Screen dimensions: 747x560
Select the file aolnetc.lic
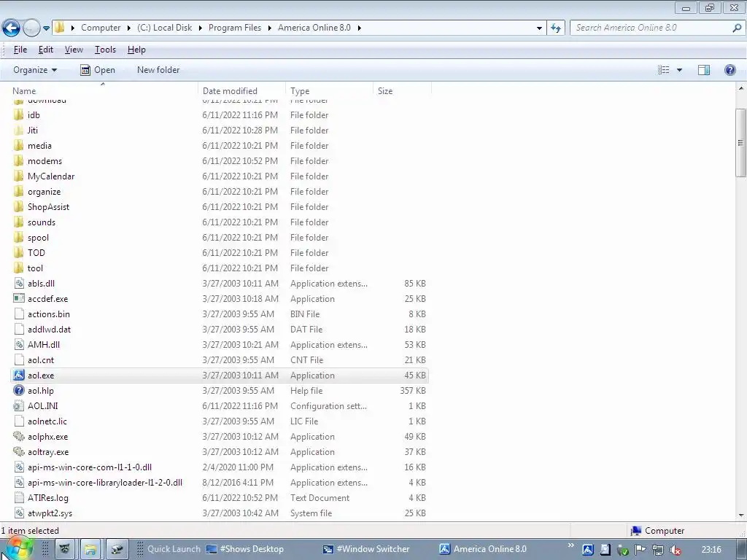click(x=219, y=421)
